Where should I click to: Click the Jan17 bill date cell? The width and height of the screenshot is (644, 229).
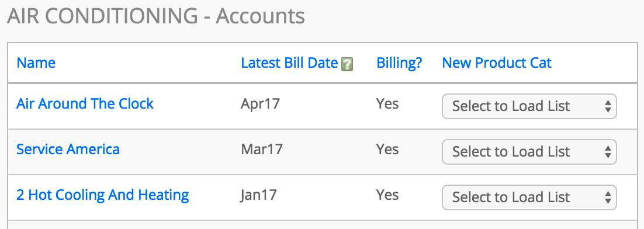click(x=259, y=195)
